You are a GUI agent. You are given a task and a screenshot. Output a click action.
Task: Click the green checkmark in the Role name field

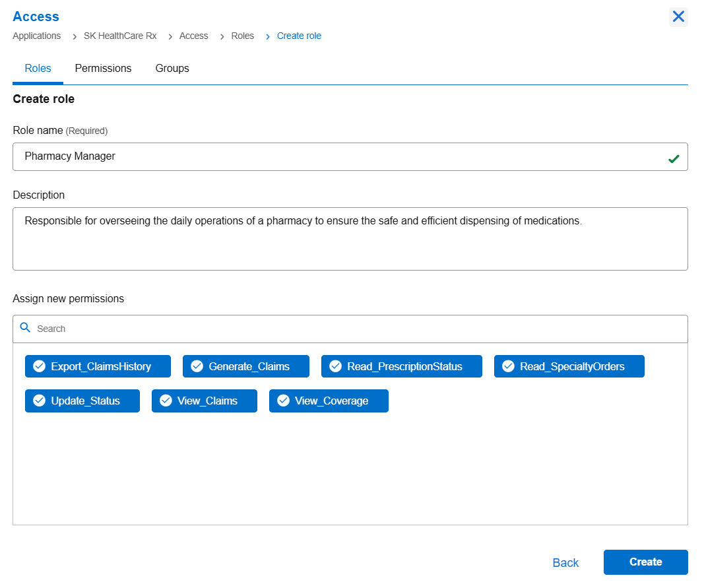674,158
